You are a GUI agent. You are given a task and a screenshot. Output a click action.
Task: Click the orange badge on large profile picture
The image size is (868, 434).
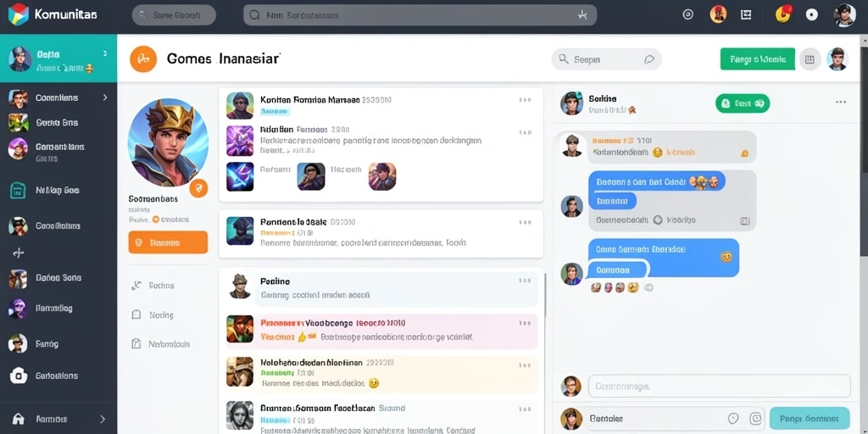tap(198, 188)
